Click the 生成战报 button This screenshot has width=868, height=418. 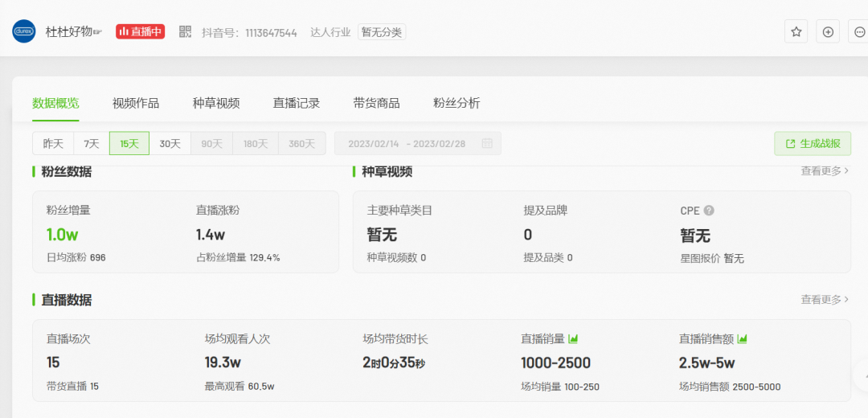[x=813, y=143]
